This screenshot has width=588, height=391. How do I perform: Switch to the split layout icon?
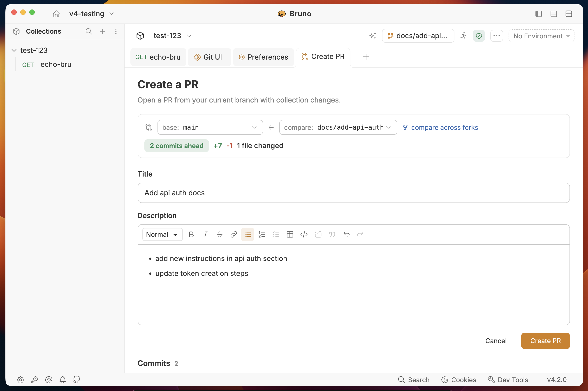coord(569,14)
